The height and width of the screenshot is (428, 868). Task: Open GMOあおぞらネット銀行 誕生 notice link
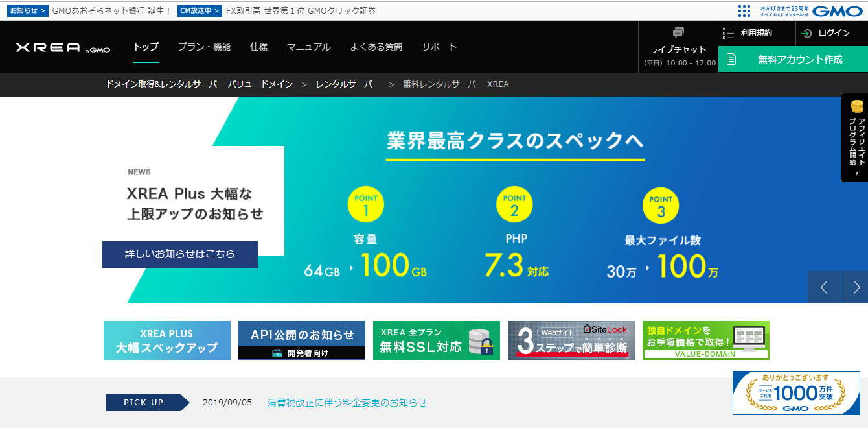tap(111, 10)
